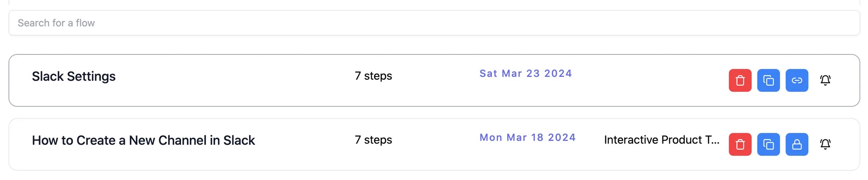The height and width of the screenshot is (180, 868).
Task: Duplicate the Slack Settings flow
Action: [768, 80]
